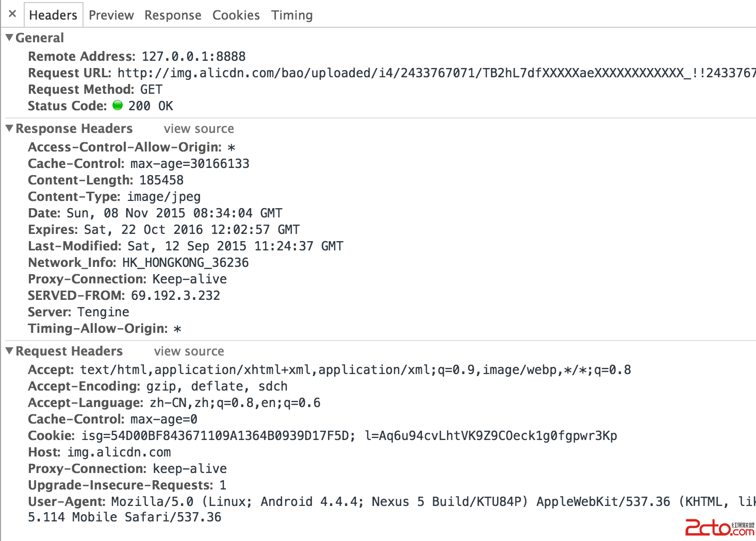The height and width of the screenshot is (541, 756).
Task: Click the 2cto.com watermark logo
Action: (719, 528)
